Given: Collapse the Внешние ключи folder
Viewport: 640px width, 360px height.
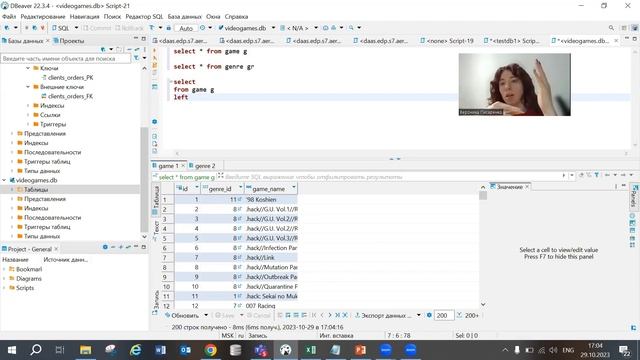Looking at the screenshot, I should (x=28, y=87).
